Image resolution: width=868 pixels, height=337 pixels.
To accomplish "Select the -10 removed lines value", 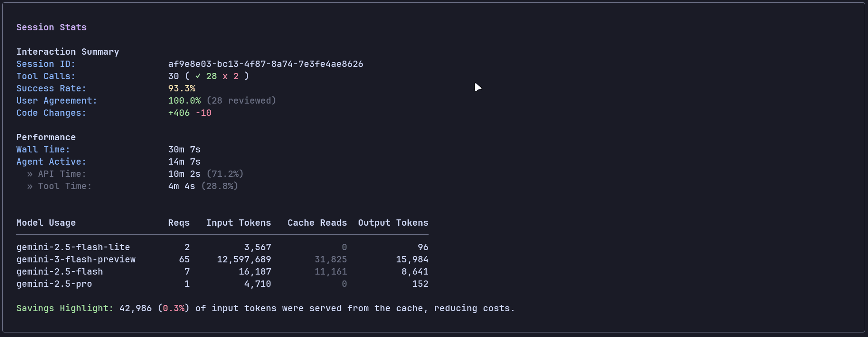I will tap(203, 113).
